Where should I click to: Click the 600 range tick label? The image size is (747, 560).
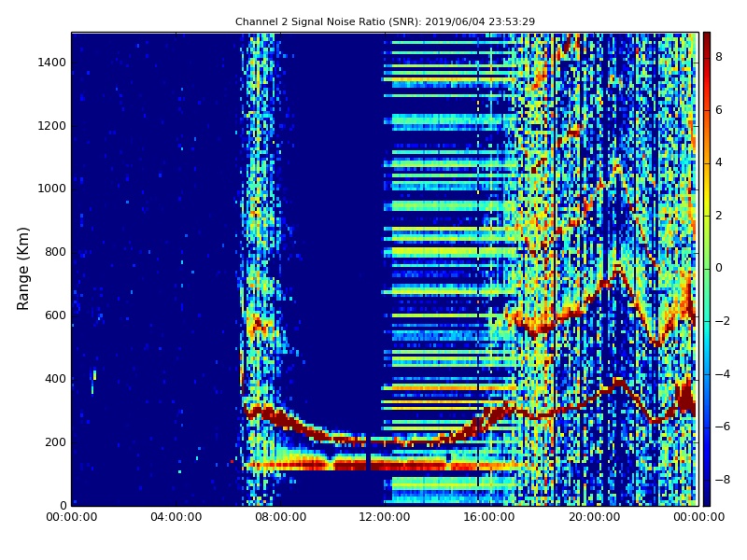coord(55,315)
